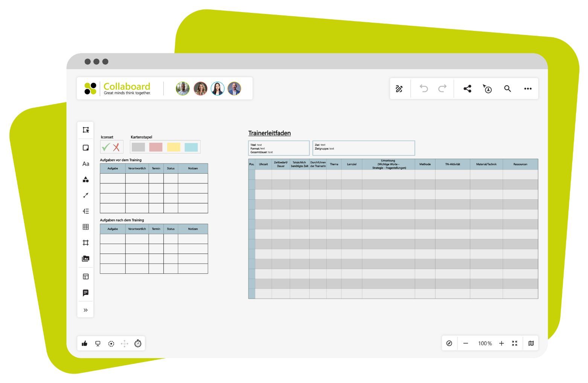Toggle presentation mode in bottom toolbar

(98, 343)
